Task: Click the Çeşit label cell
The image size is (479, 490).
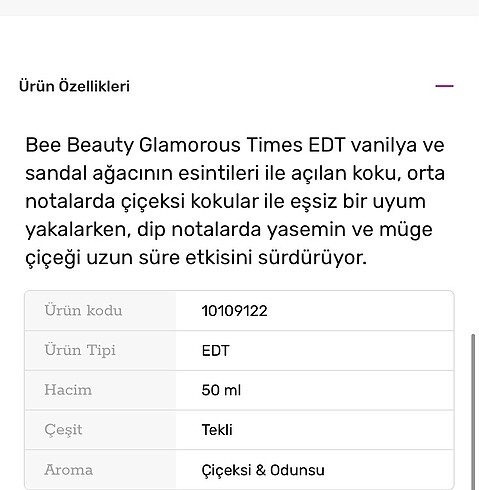Action: [100, 430]
